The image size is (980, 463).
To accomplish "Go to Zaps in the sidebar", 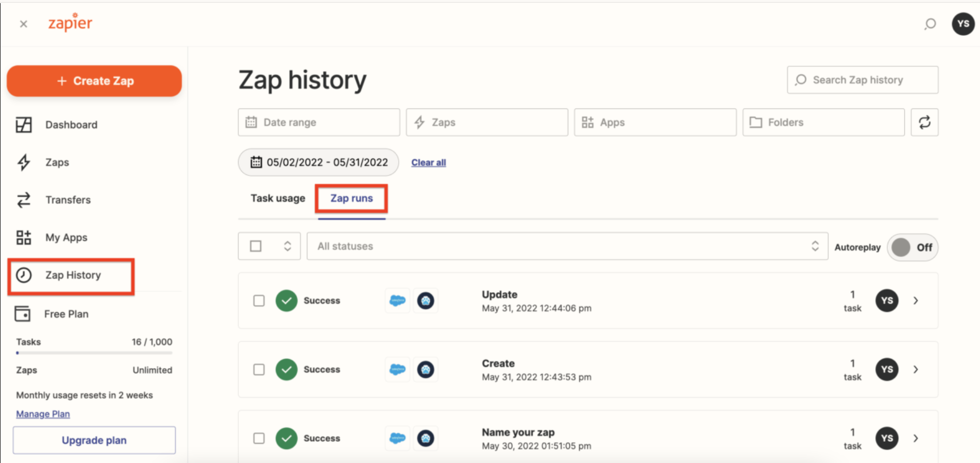I will [x=57, y=162].
